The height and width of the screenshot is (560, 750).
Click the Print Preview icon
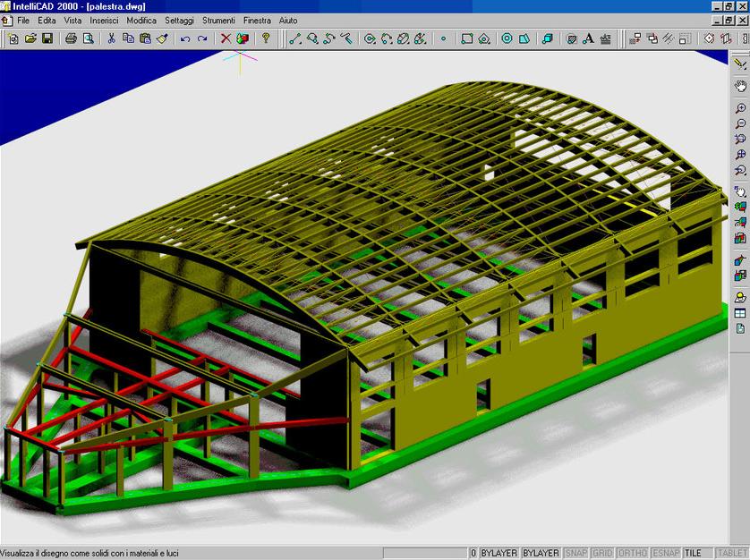coord(88,38)
